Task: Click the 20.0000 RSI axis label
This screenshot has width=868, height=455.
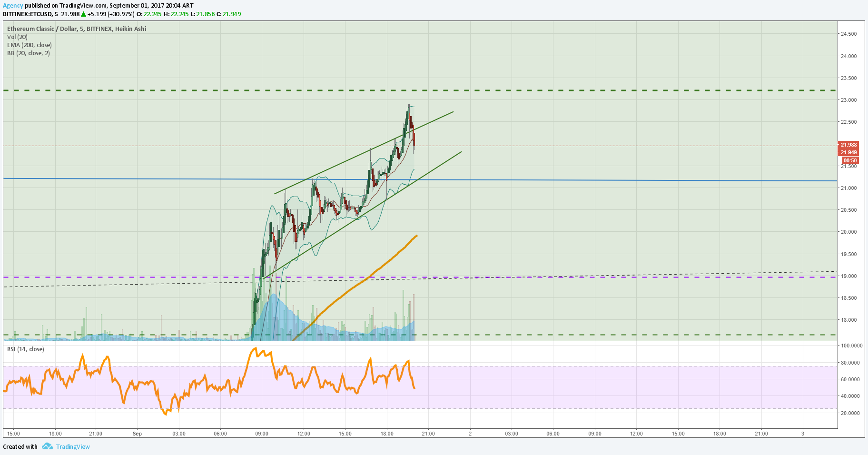Action: tap(850, 413)
